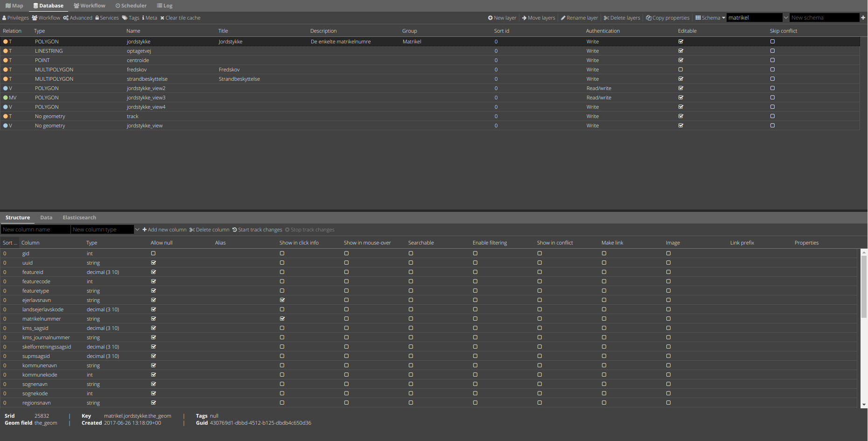The height and width of the screenshot is (441, 868).
Task: Toggle Skip conflict checkbox for optagetvej
Action: (x=772, y=51)
